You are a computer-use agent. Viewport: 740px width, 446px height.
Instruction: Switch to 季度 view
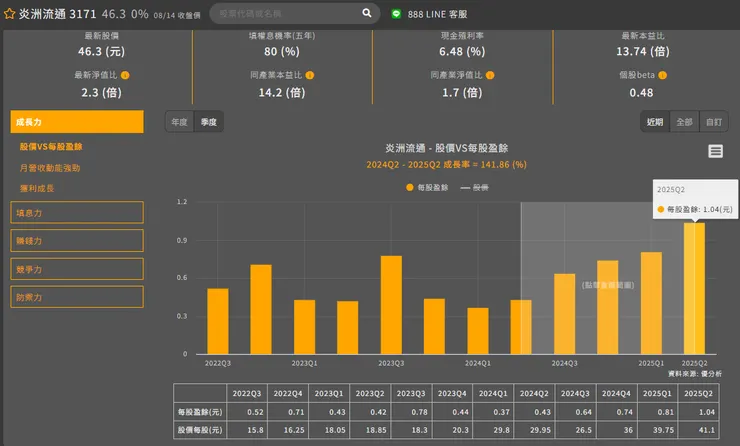coord(209,122)
